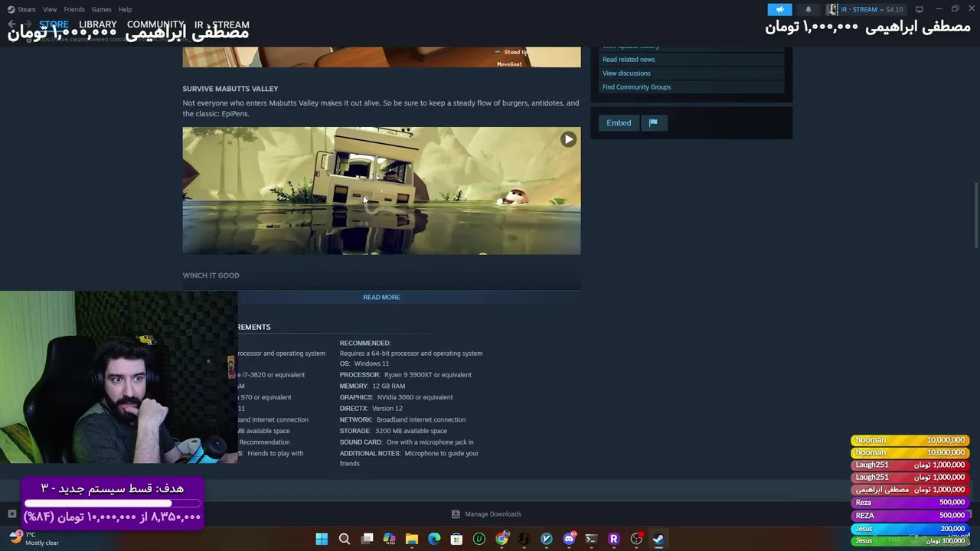The height and width of the screenshot is (551, 980).
Task: Open File Explorer from taskbar
Action: (x=411, y=539)
